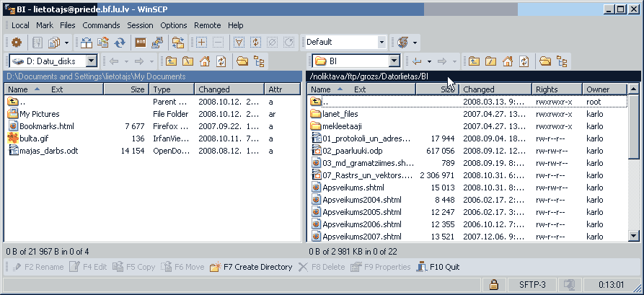Sort remote panel by Owner column
This screenshot has width=644, height=295.
[604, 89]
